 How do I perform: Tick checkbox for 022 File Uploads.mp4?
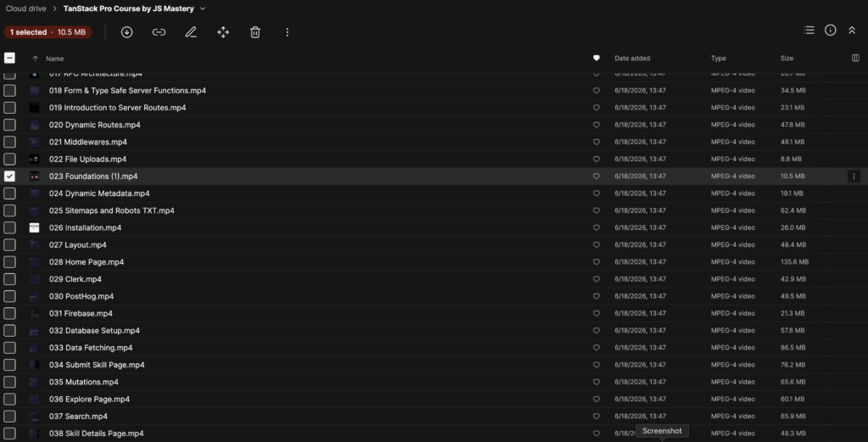[x=9, y=159]
